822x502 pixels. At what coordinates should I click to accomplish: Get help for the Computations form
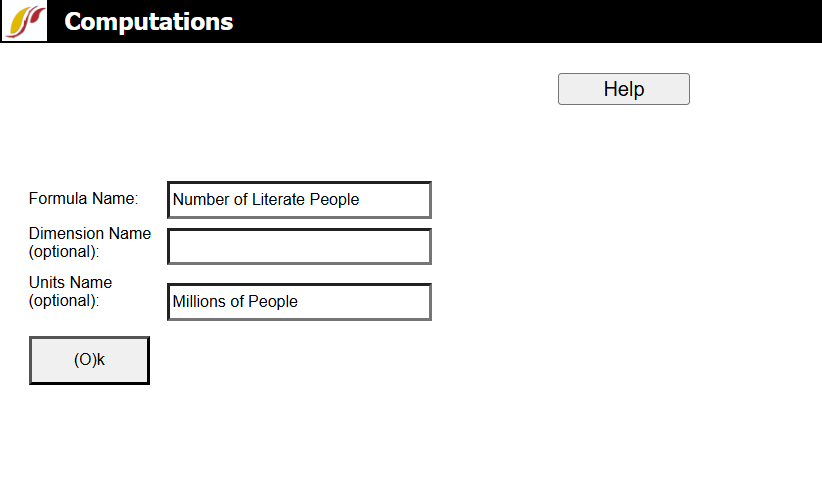(x=623, y=89)
